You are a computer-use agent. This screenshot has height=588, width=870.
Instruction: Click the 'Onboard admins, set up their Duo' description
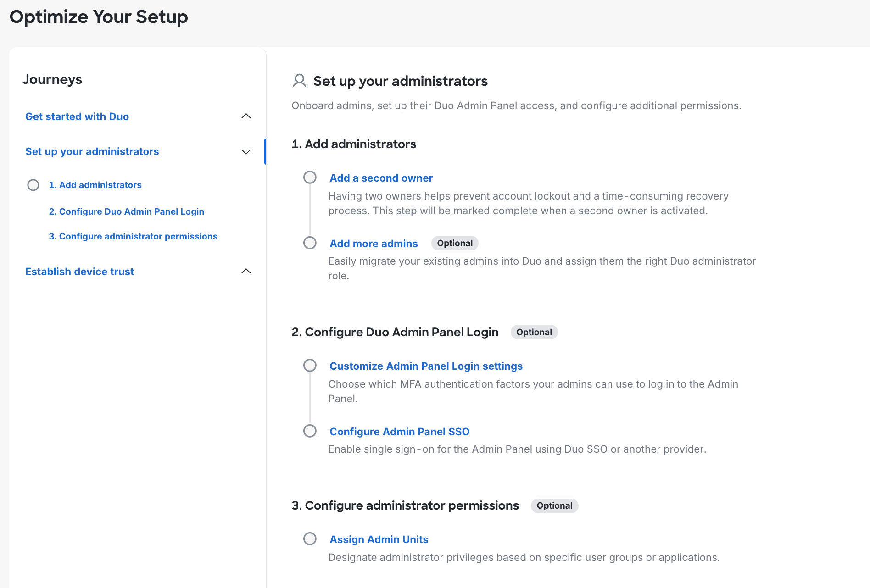tap(516, 105)
